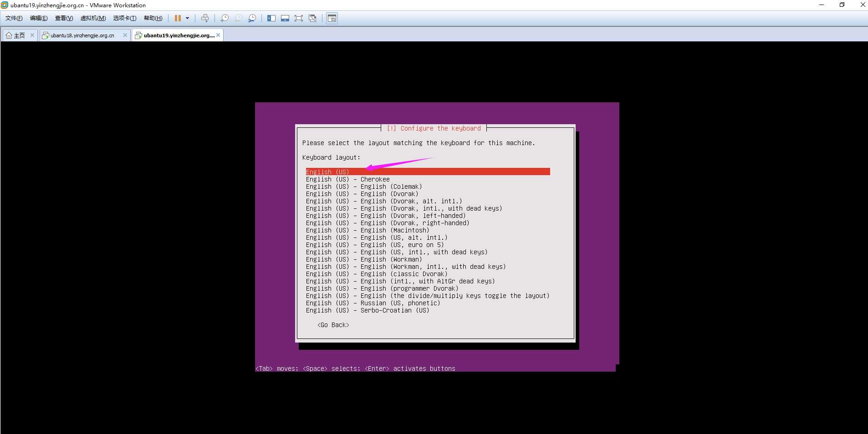Open the 文件(F) menu

tap(14, 18)
